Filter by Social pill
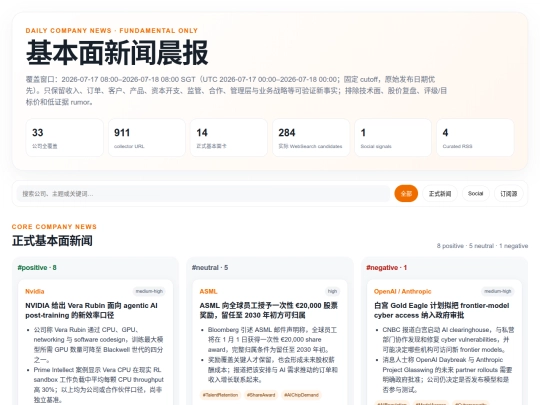540x405 pixels. coord(476,194)
